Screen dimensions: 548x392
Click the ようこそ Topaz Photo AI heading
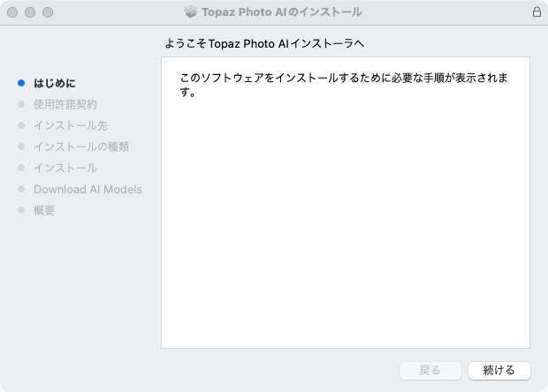point(264,43)
